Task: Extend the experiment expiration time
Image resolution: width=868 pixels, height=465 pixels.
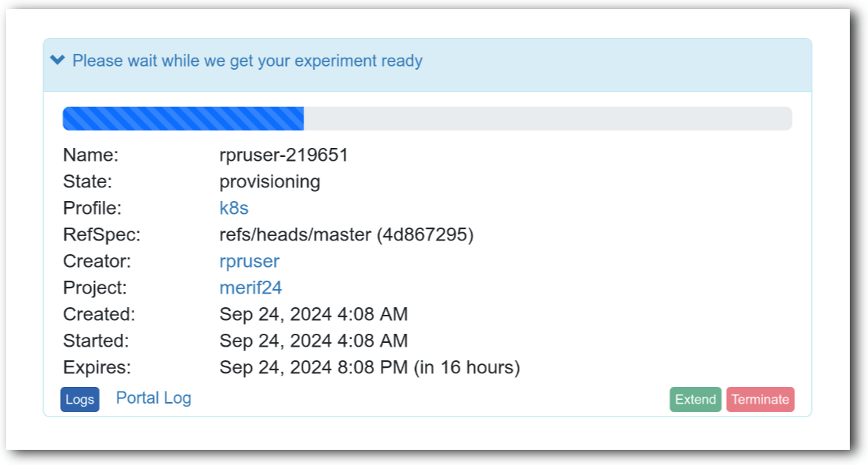Action: coord(694,398)
